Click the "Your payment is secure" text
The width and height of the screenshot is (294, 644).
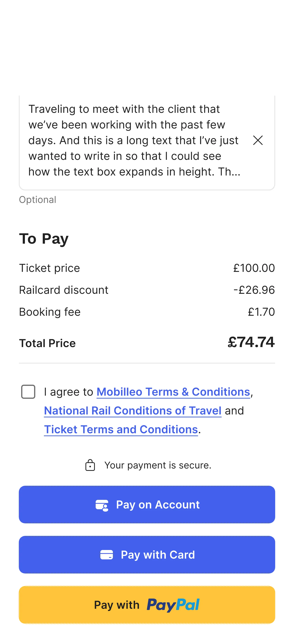click(x=158, y=465)
